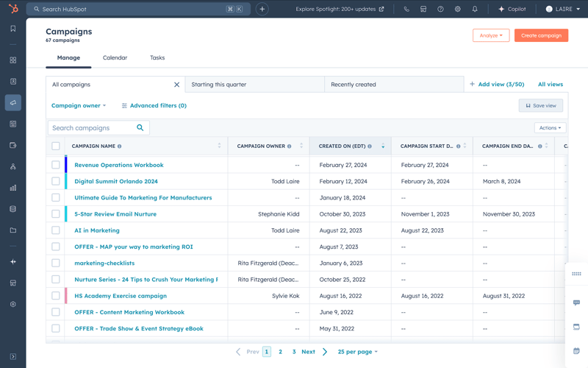Open Bookmarks icon in left sidebar

click(13, 29)
